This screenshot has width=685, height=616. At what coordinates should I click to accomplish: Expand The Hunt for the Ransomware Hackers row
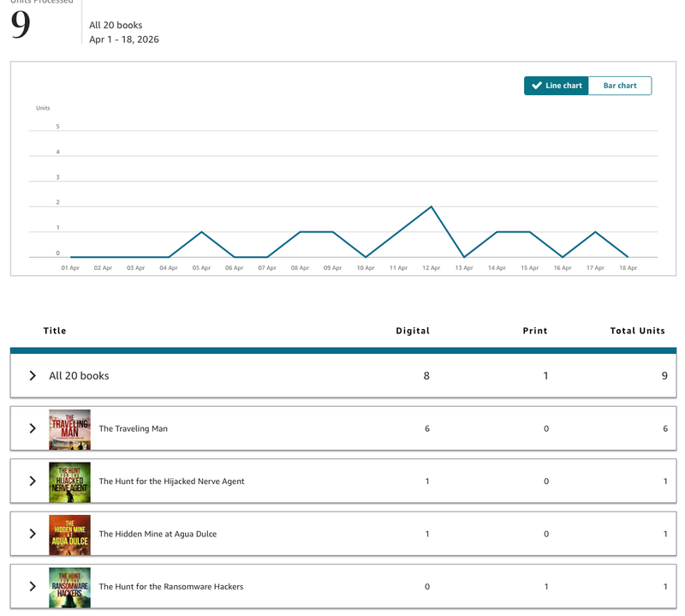click(x=33, y=586)
